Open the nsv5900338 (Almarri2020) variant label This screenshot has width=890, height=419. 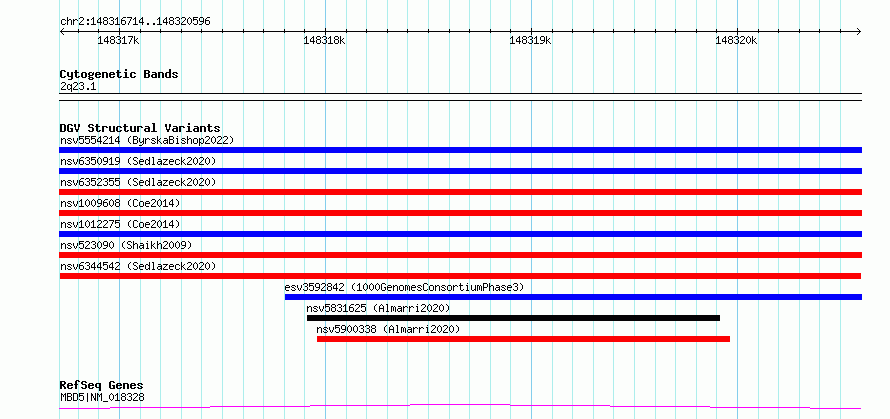pos(388,329)
